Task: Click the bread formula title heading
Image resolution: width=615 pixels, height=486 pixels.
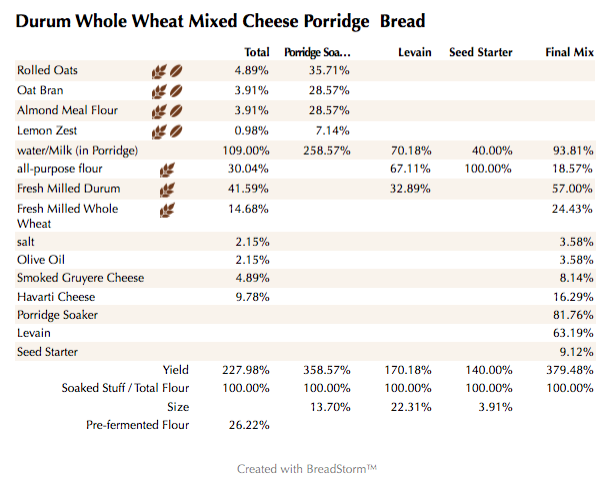Action: click(221, 20)
